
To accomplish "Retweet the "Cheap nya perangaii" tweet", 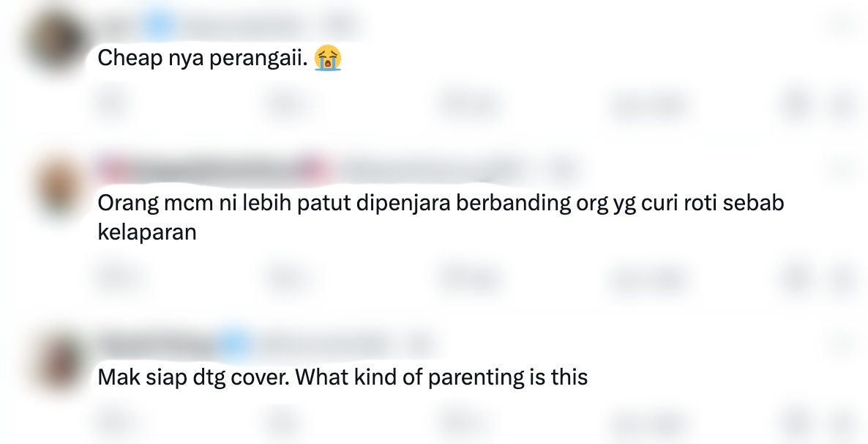I will [284, 103].
